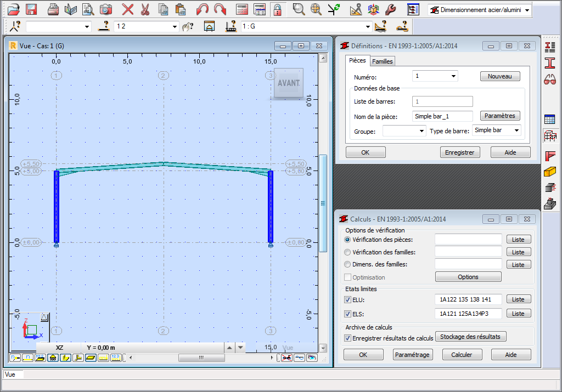This screenshot has width=562, height=392.
Task: Toggle bar numbers display icon
Action: click(27, 357)
